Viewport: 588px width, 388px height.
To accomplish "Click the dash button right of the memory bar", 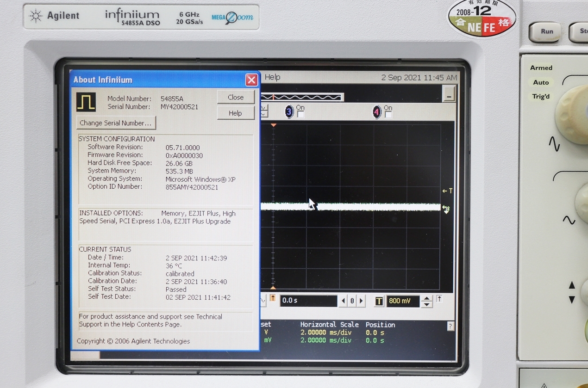I will coord(448,94).
